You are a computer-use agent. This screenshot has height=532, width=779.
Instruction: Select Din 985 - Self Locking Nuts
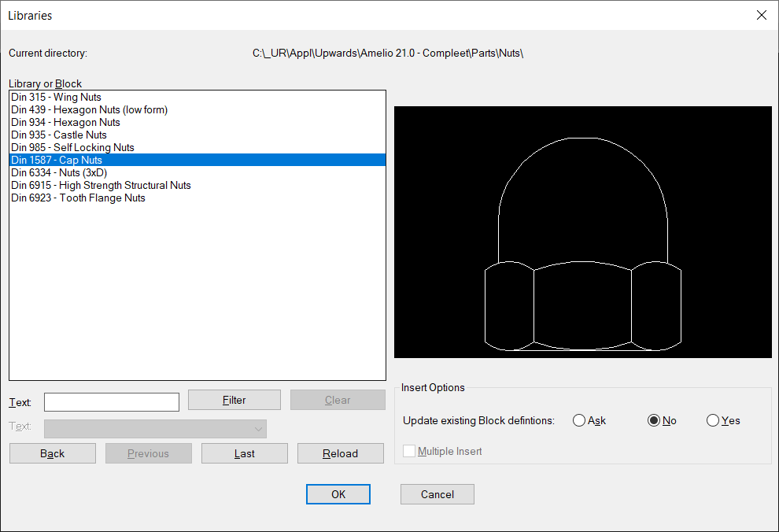(x=198, y=147)
